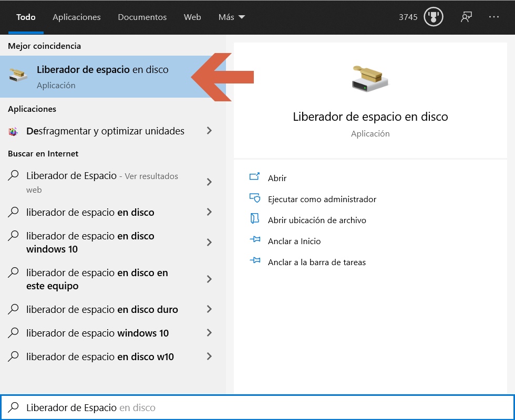Click the Desfragmentar app icon
The image size is (515, 420).
tap(13, 132)
